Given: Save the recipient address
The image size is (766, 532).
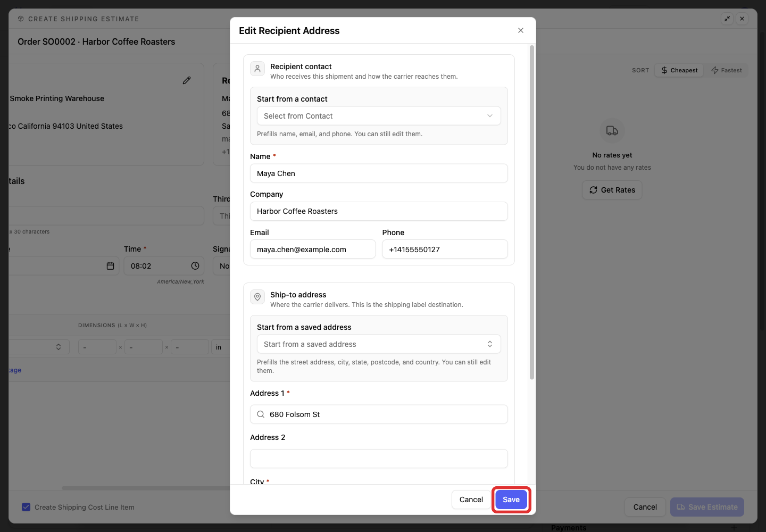Looking at the screenshot, I should click(511, 500).
